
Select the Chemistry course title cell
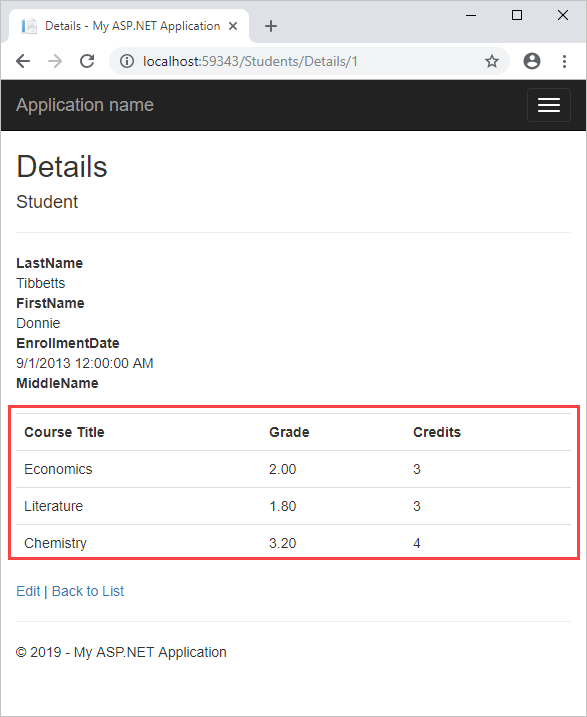(55, 543)
